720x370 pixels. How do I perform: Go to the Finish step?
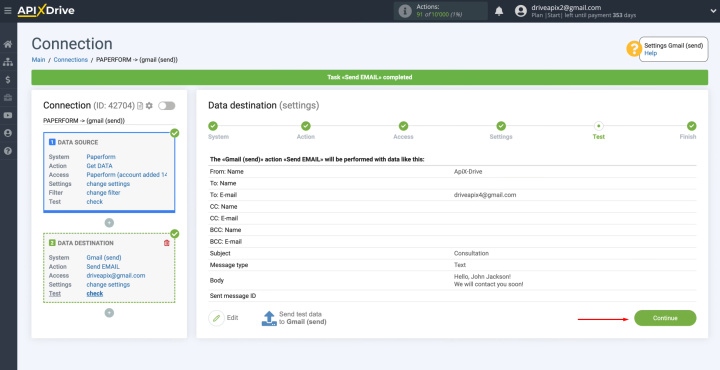(692, 126)
